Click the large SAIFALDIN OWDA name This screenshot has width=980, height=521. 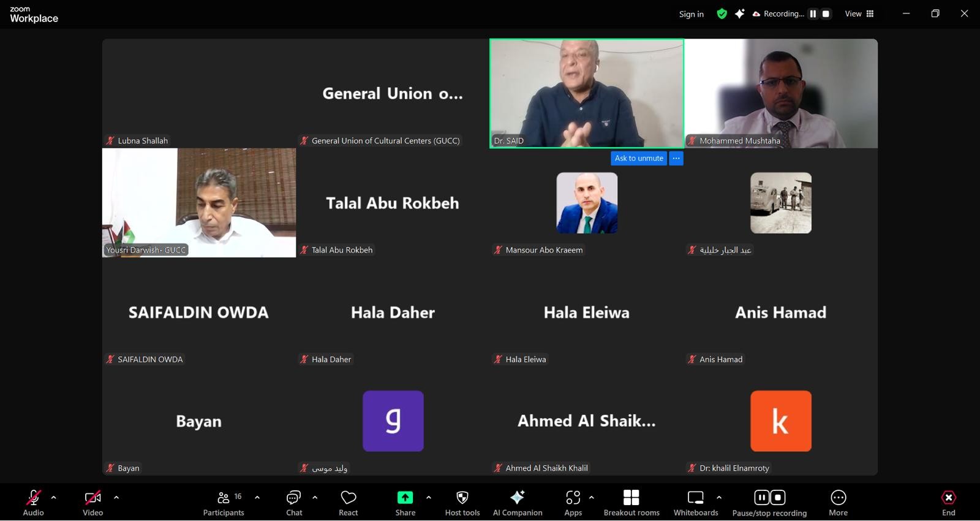[x=198, y=313]
